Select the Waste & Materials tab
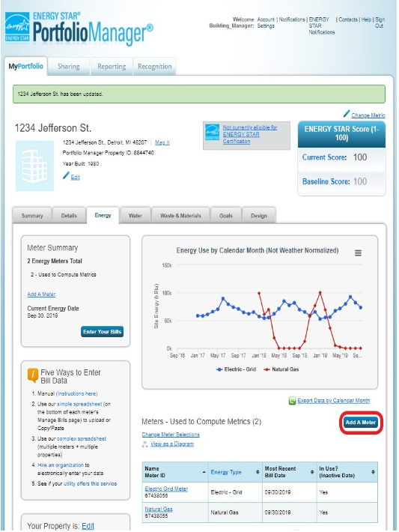 (x=180, y=216)
